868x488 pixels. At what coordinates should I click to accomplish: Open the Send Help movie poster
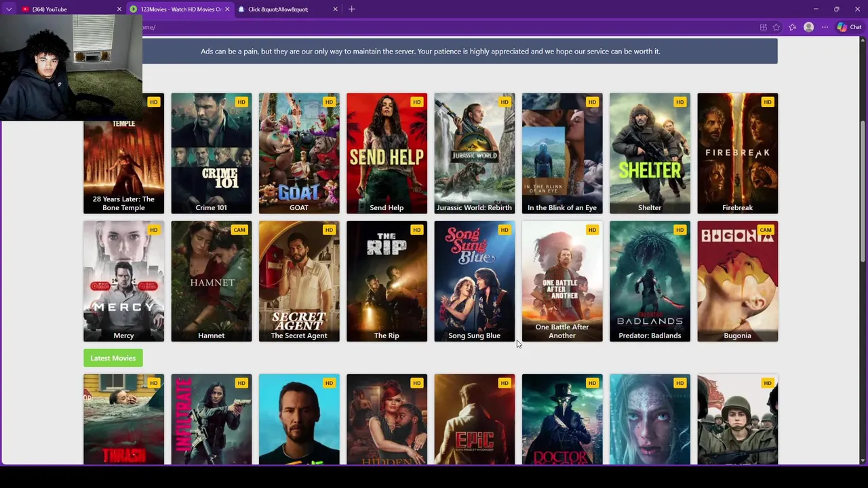pyautogui.click(x=387, y=153)
